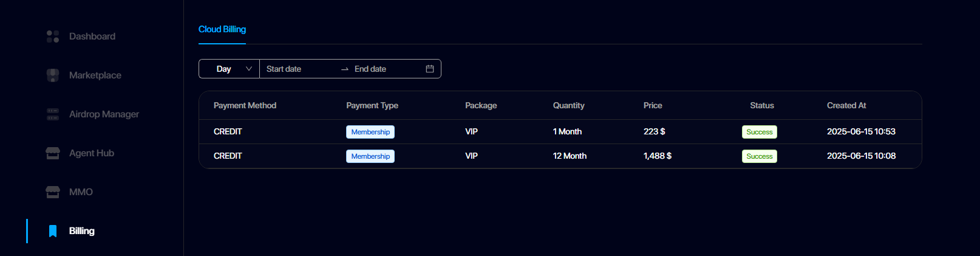Go to Airdrop Manager page
The height and width of the screenshot is (256, 980).
(104, 114)
